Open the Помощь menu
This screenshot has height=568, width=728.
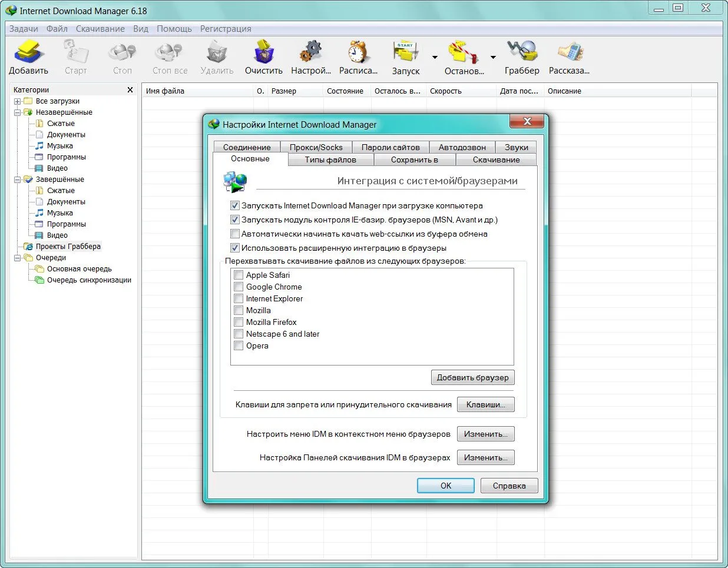174,29
